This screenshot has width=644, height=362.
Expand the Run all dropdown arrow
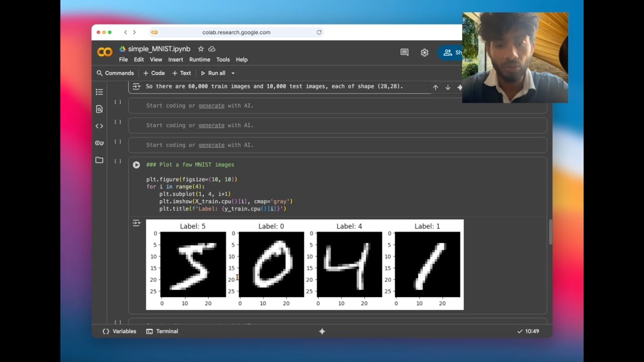pos(233,73)
